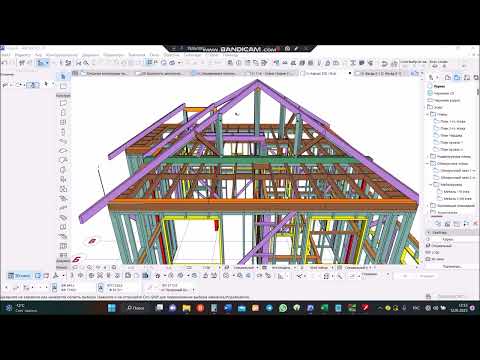The image size is (480, 360).
Task: Click the first folder icon atop Navigator
Action: tap(448, 77)
